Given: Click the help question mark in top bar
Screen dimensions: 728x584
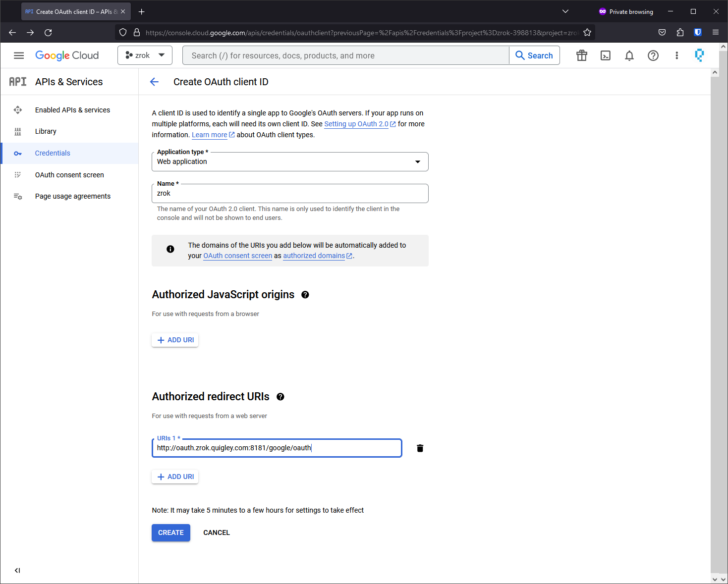Looking at the screenshot, I should [x=653, y=55].
